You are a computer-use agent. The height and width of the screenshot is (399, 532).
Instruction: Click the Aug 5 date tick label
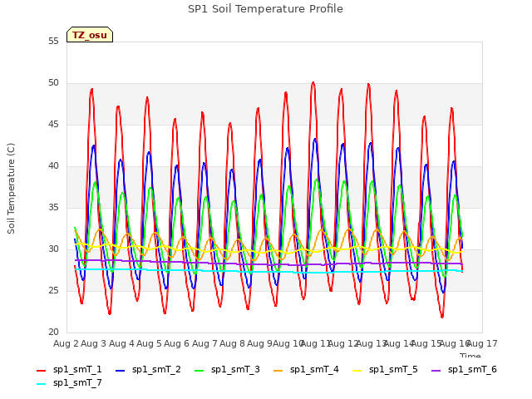tap(149, 343)
